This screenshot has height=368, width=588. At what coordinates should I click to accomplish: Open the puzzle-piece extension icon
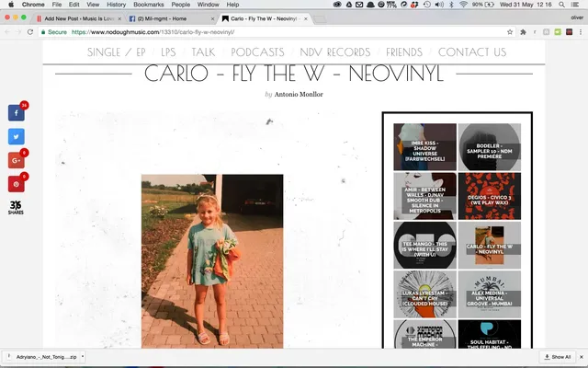pyautogui.click(x=523, y=32)
